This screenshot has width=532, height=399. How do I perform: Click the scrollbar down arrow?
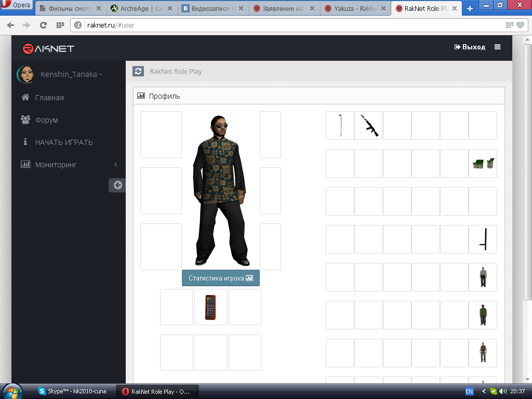click(527, 379)
